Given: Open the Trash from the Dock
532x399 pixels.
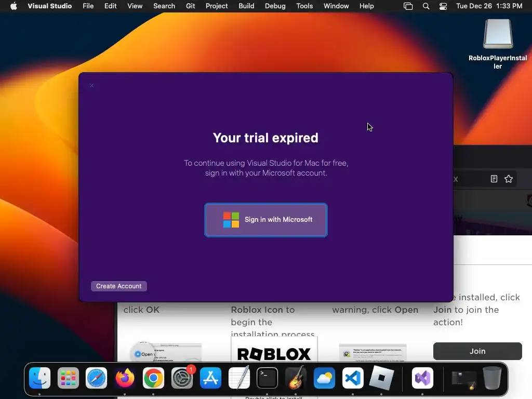Looking at the screenshot, I should pos(493,378).
